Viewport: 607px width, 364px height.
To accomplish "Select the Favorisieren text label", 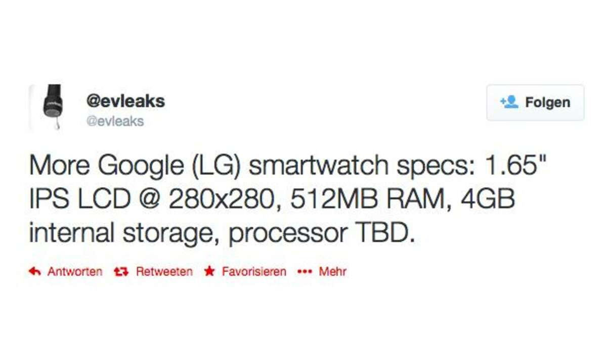I will pos(254,272).
